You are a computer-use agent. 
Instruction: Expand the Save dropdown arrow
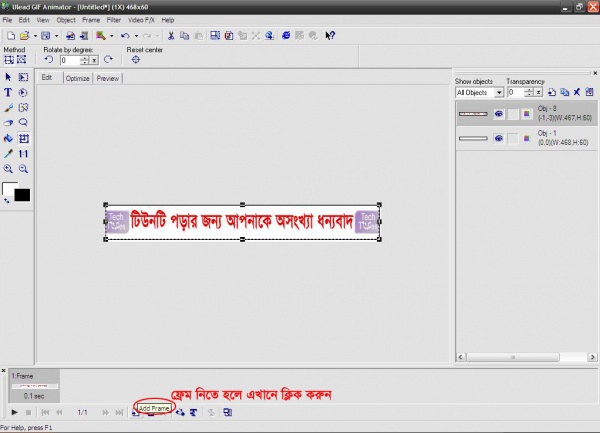click(x=56, y=36)
